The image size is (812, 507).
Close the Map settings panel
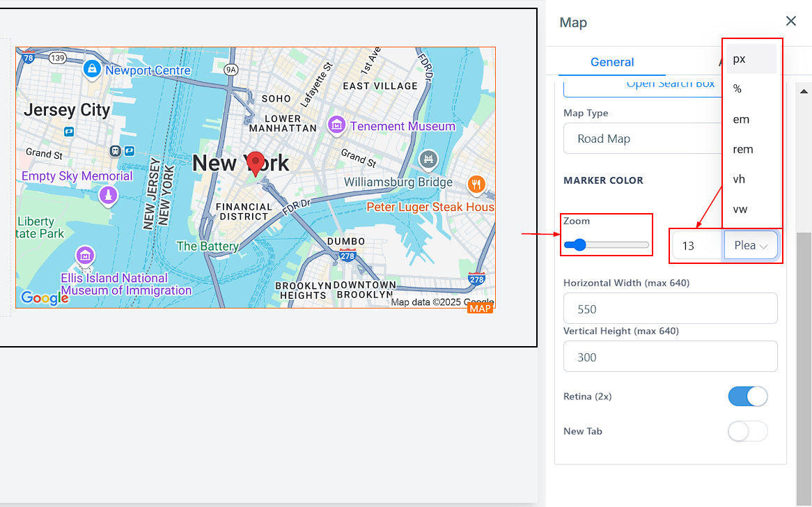point(790,22)
